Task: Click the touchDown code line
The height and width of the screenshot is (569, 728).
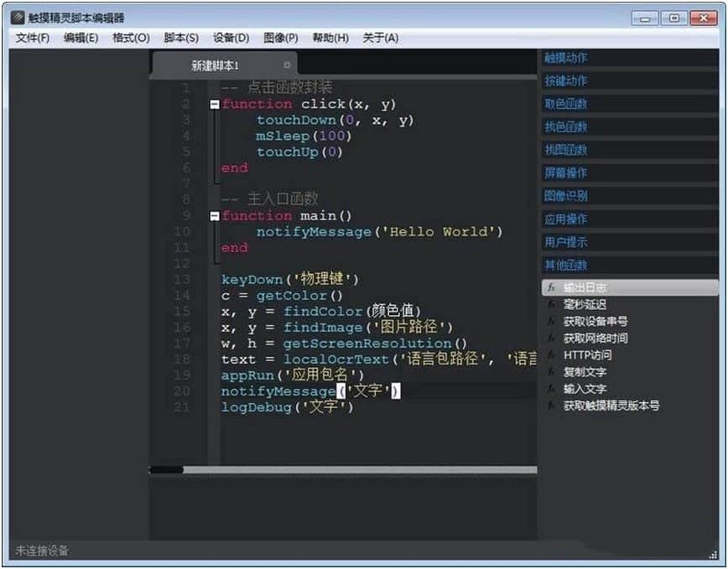Action: tap(335, 121)
